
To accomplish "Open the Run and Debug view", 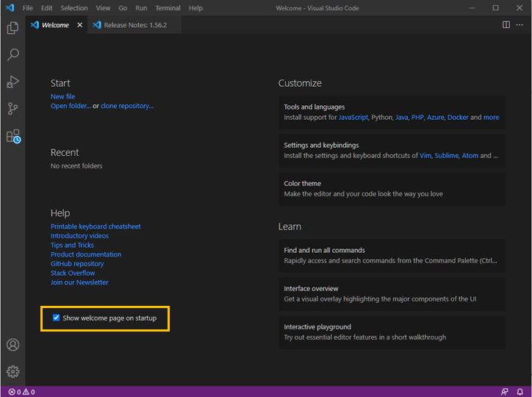I will pos(13,82).
